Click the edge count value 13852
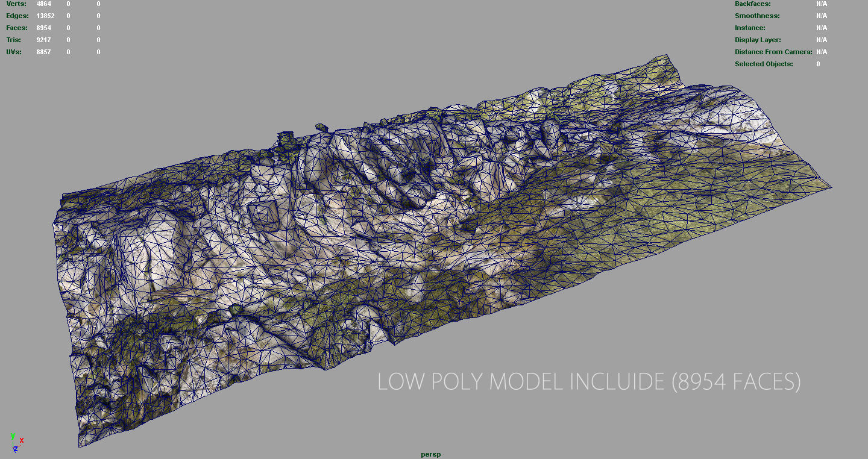This screenshot has height=459, width=868. pos(45,16)
